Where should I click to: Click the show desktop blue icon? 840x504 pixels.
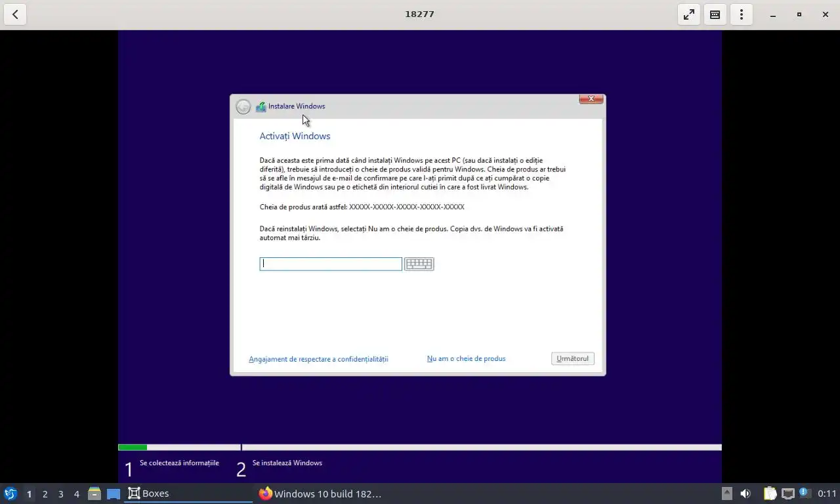(x=114, y=493)
